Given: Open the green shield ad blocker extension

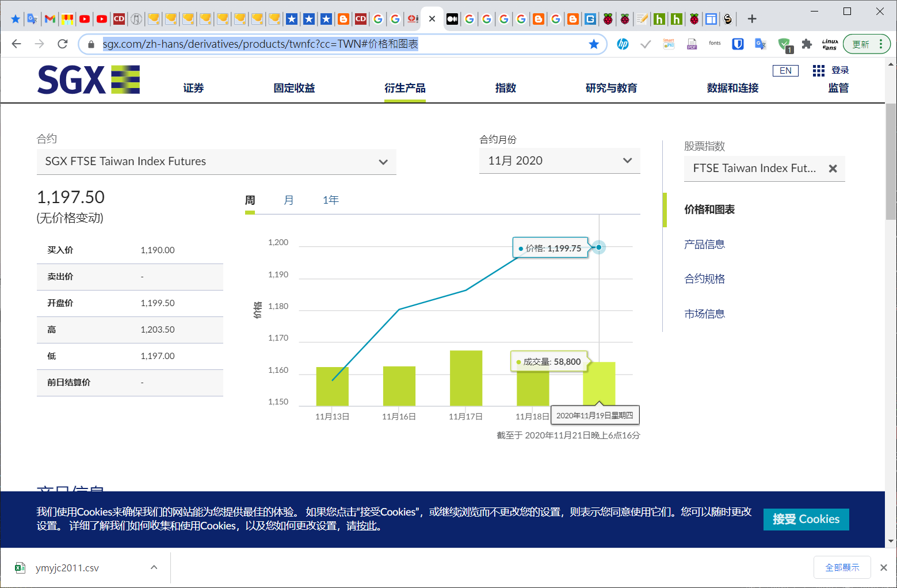Looking at the screenshot, I should point(784,44).
